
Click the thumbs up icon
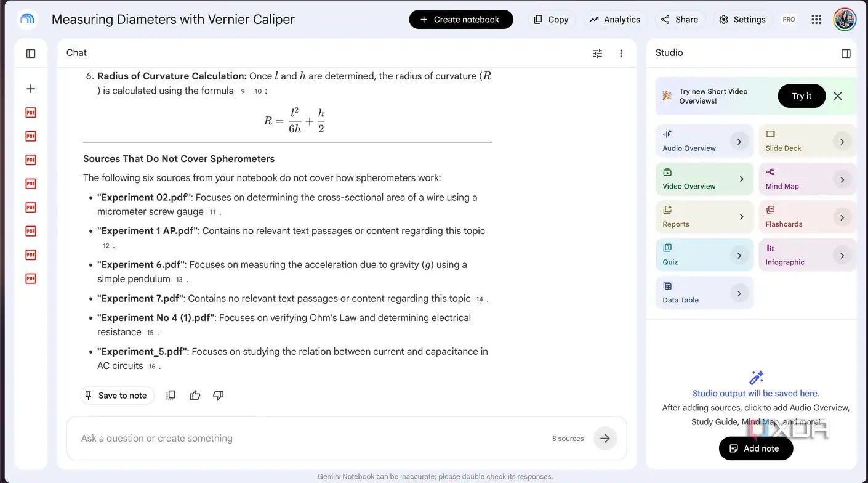click(195, 396)
